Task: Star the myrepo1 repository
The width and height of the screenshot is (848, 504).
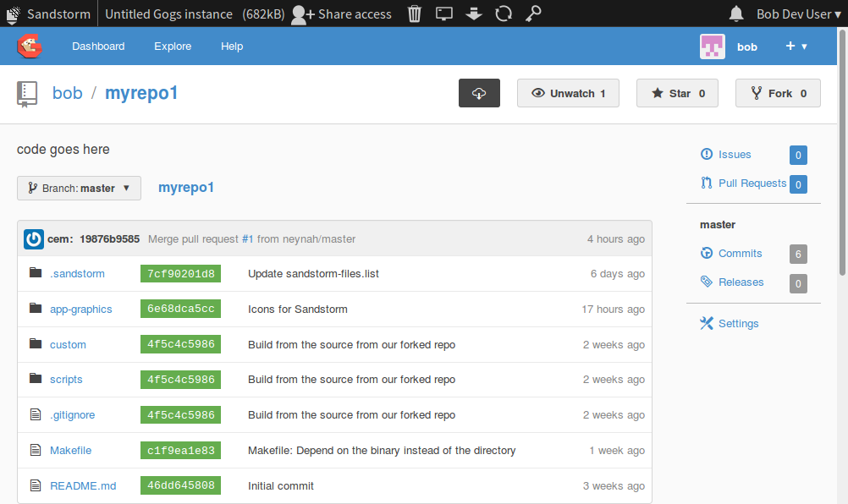Action: click(x=677, y=93)
